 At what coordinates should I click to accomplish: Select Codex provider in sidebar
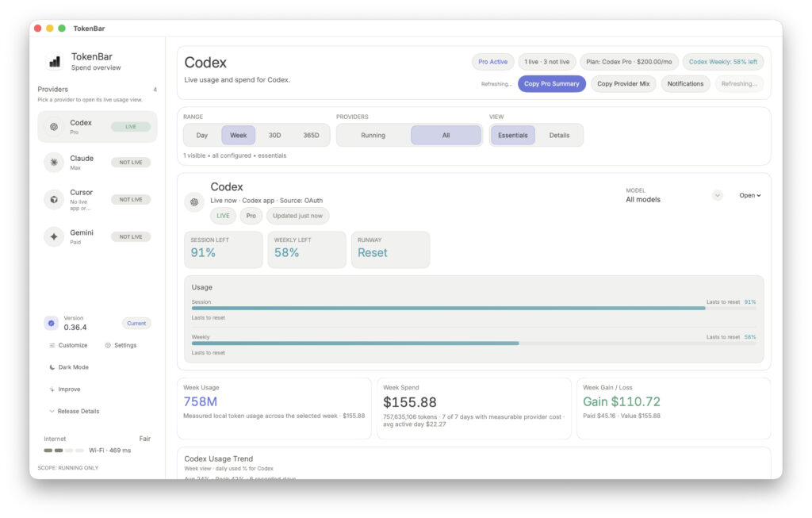point(98,127)
